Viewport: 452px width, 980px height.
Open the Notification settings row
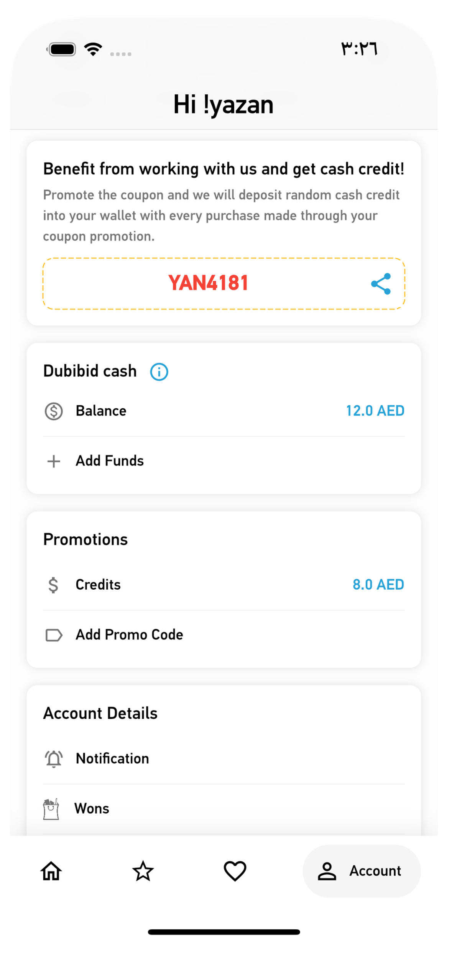[224, 759]
